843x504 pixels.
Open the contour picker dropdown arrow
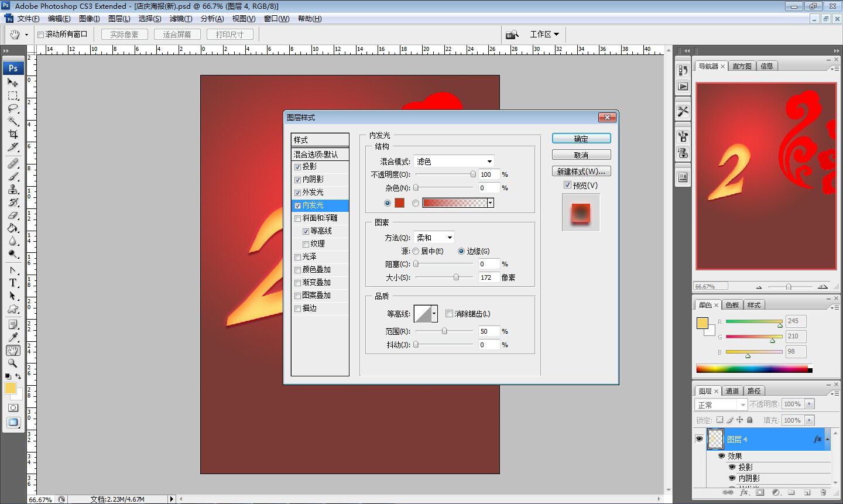pyautogui.click(x=434, y=314)
